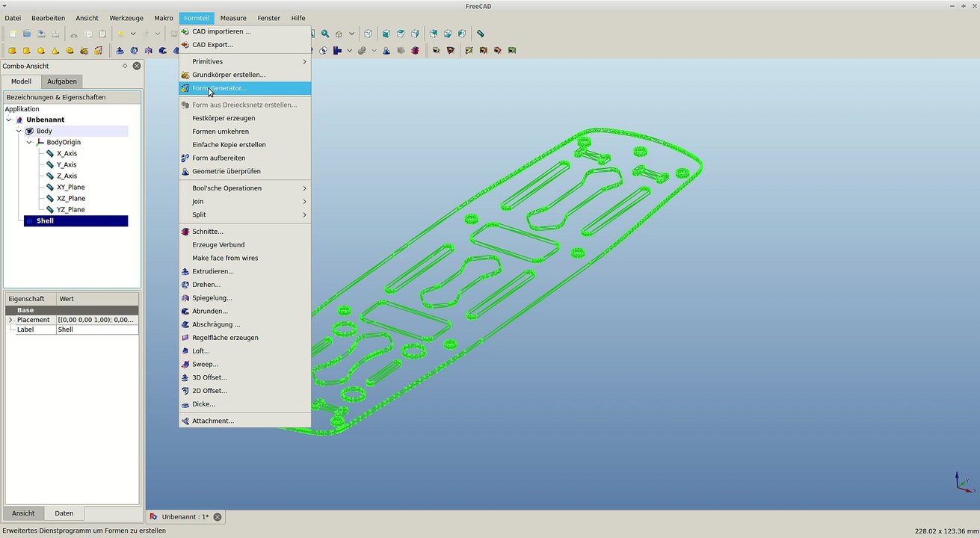
Task: Collapse the Unbenannt document tree node
Action: coord(9,120)
